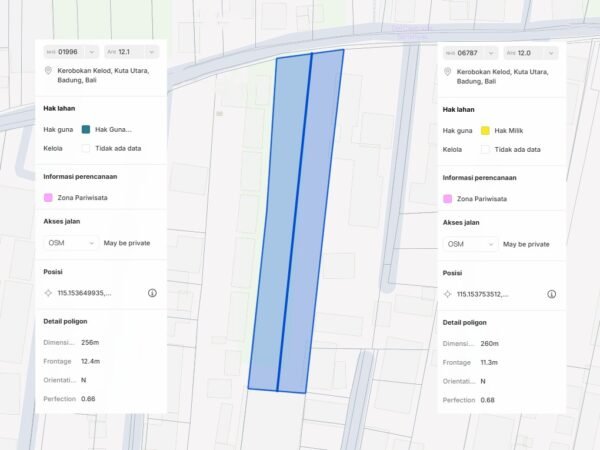Click the info icon beside 115.153753512 coordinates
The height and width of the screenshot is (450, 600).
(x=551, y=294)
